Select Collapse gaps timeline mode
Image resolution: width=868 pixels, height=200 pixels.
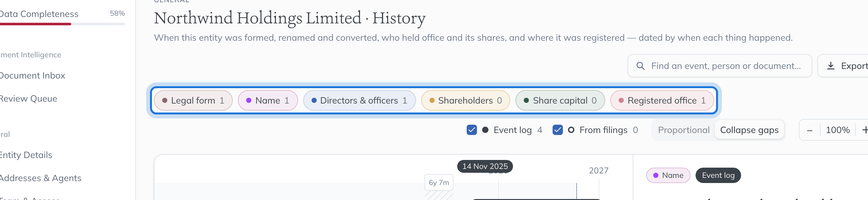pyautogui.click(x=749, y=130)
